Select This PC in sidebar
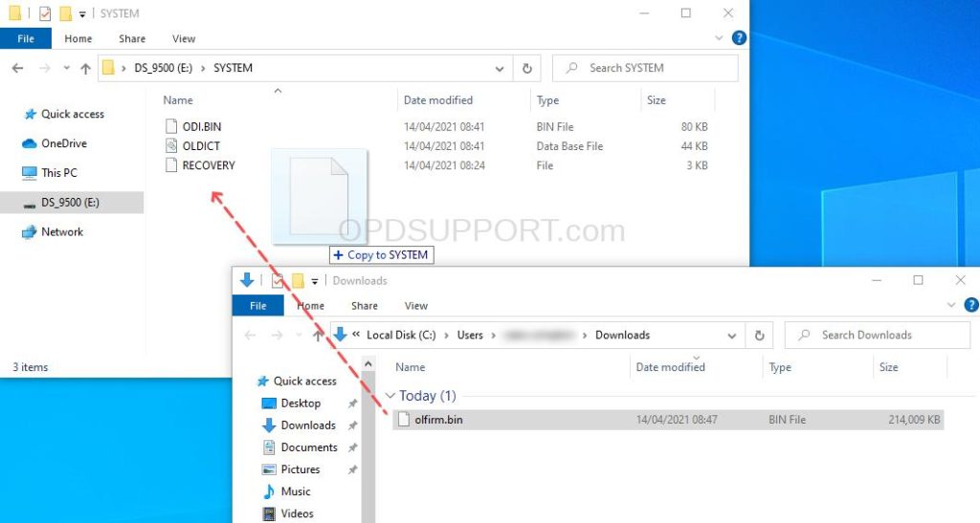980x523 pixels. [x=58, y=173]
